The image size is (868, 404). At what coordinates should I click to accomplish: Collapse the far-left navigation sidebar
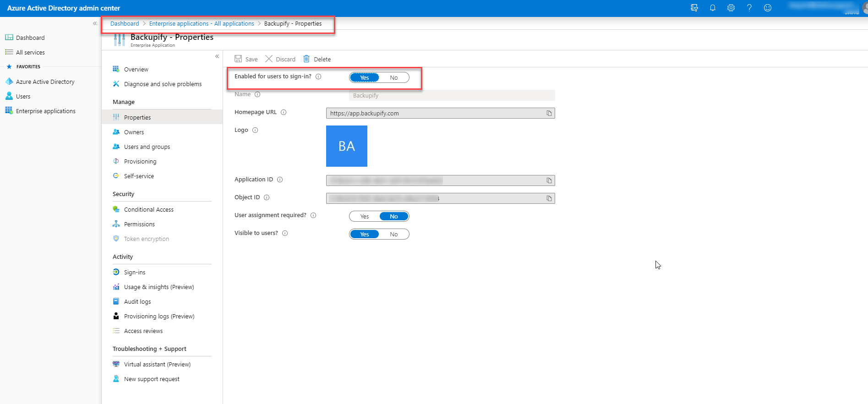tap(95, 23)
